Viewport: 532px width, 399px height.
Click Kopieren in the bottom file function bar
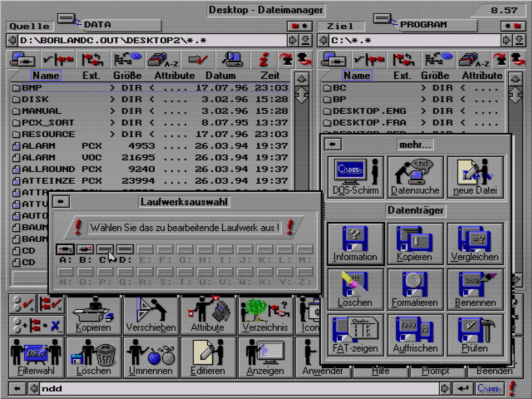[x=94, y=315]
